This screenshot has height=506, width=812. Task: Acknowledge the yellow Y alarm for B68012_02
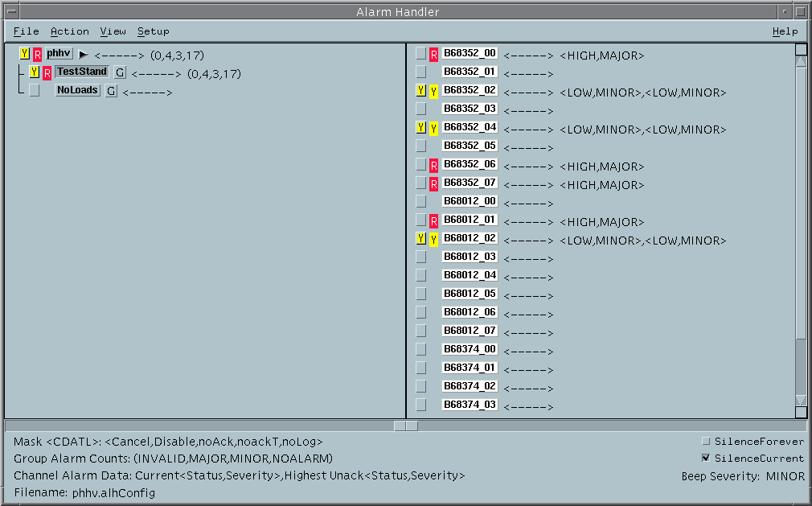[421, 238]
